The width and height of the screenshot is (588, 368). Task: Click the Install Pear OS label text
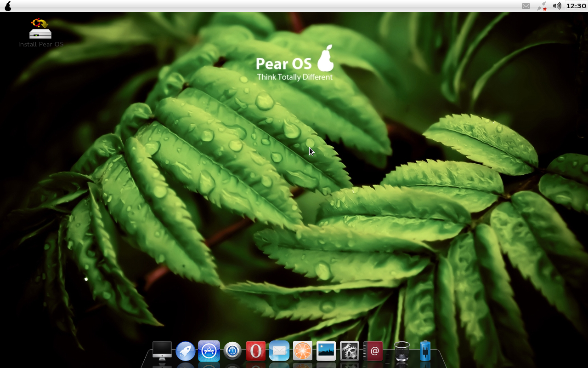click(x=40, y=44)
